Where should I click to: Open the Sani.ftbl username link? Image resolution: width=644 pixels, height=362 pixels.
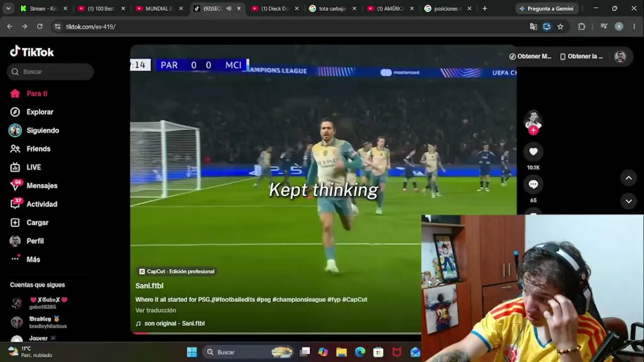[x=149, y=286]
